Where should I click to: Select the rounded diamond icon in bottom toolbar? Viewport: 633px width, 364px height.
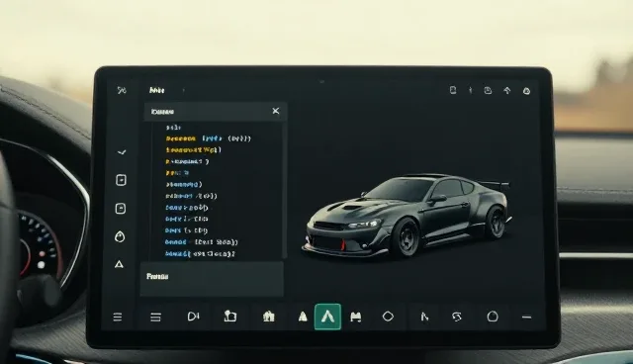pos(388,317)
